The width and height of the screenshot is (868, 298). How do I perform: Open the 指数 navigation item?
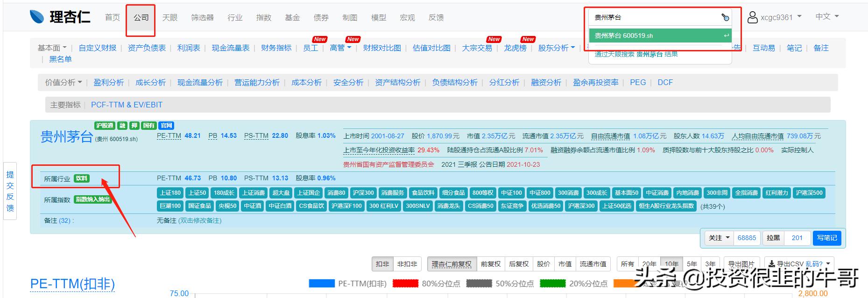pos(263,17)
